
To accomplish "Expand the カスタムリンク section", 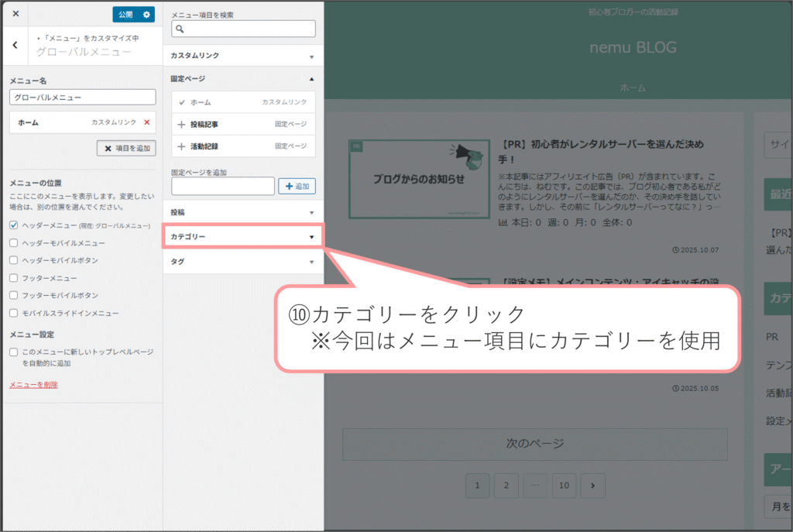I will coord(242,57).
